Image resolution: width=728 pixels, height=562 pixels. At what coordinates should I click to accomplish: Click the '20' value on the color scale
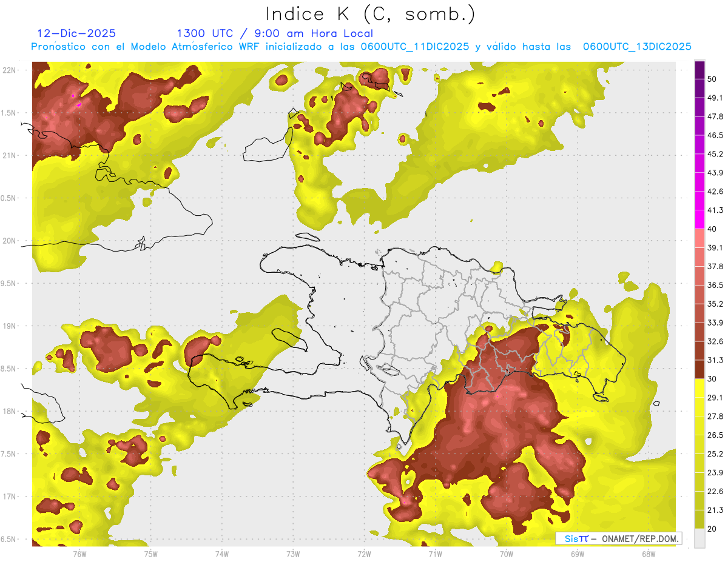pyautogui.click(x=712, y=529)
